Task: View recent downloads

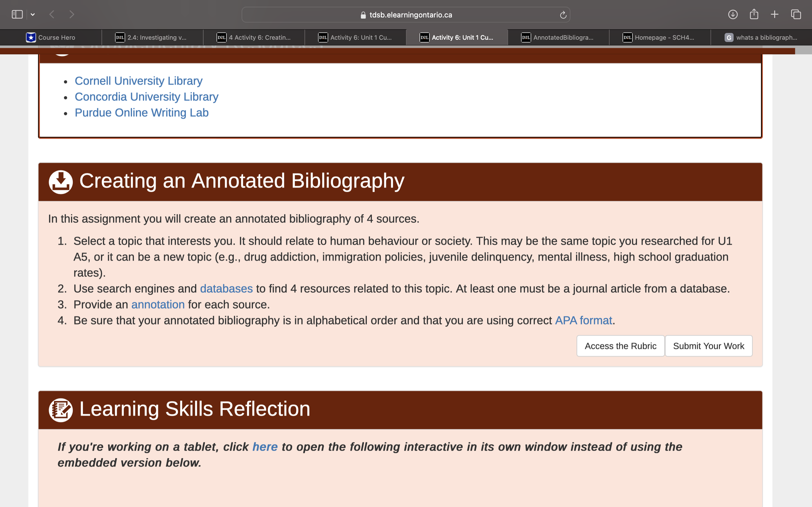Action: (x=733, y=14)
